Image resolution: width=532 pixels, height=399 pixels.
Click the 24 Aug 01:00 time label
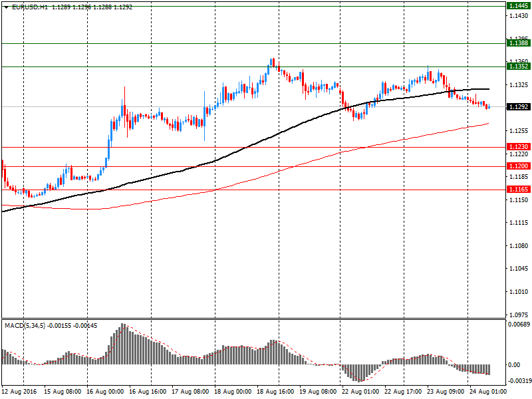(488, 392)
